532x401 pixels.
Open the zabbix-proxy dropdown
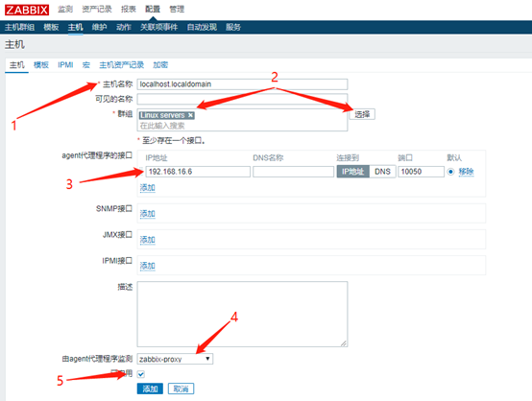click(175, 359)
